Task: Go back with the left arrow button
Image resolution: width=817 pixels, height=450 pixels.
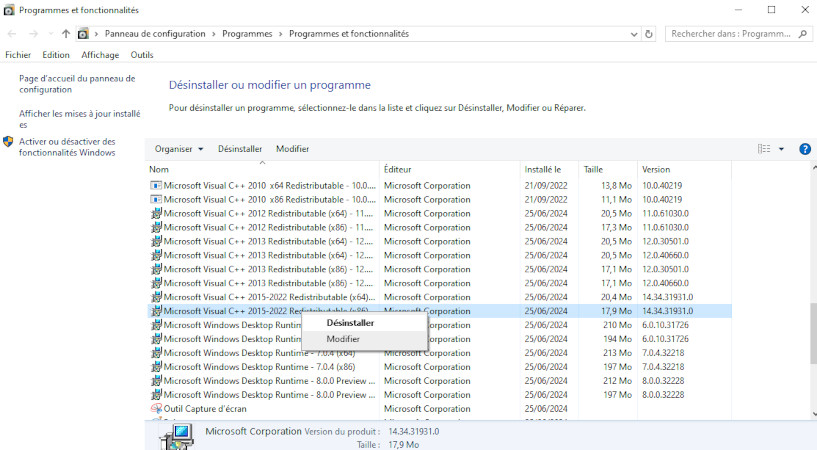Action: click(x=12, y=34)
